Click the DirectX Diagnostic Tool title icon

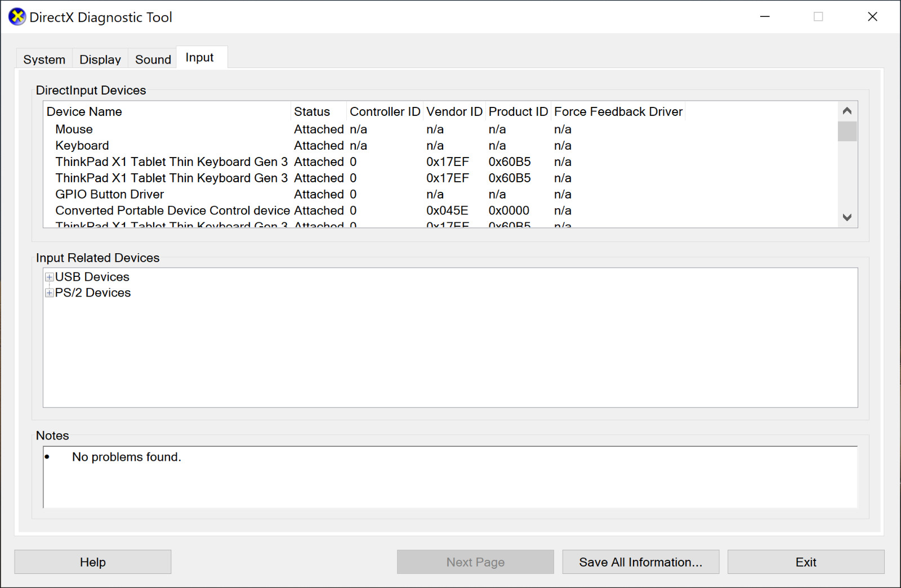pyautogui.click(x=17, y=17)
